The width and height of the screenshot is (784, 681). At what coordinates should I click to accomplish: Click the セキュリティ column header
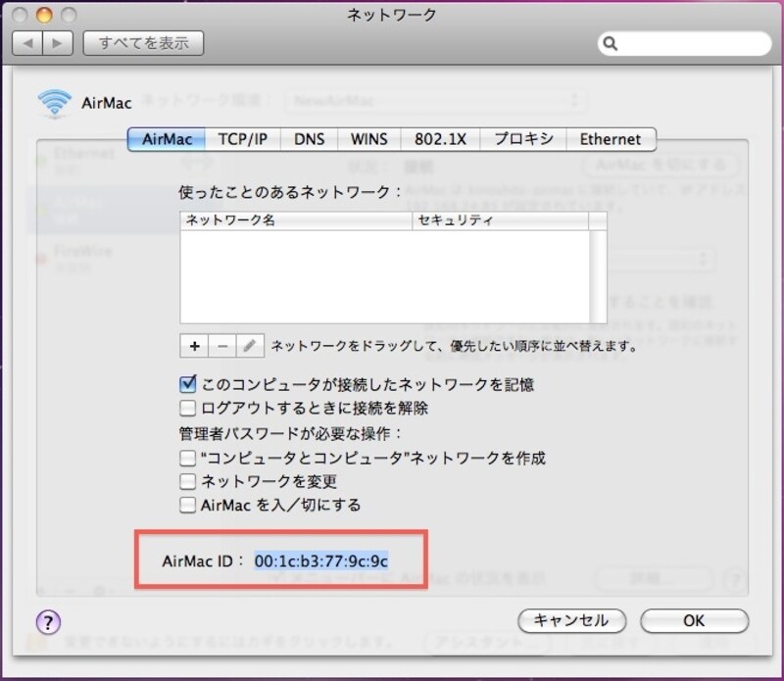coord(500,220)
